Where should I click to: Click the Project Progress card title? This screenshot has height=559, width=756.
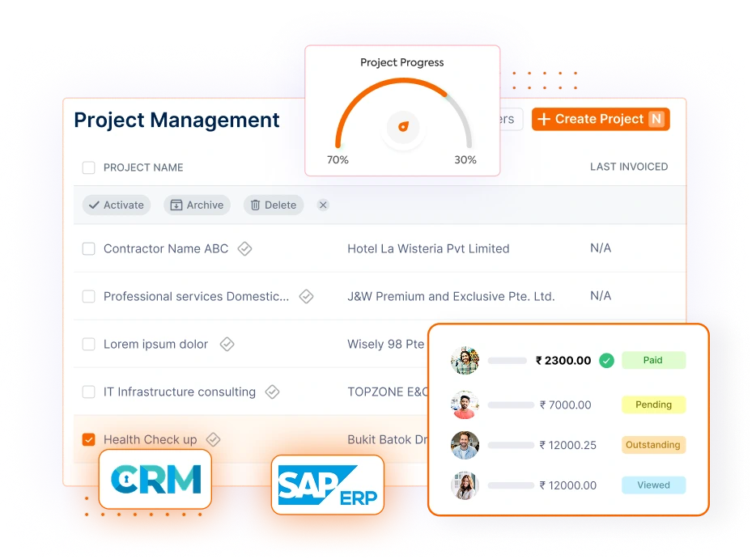(402, 62)
